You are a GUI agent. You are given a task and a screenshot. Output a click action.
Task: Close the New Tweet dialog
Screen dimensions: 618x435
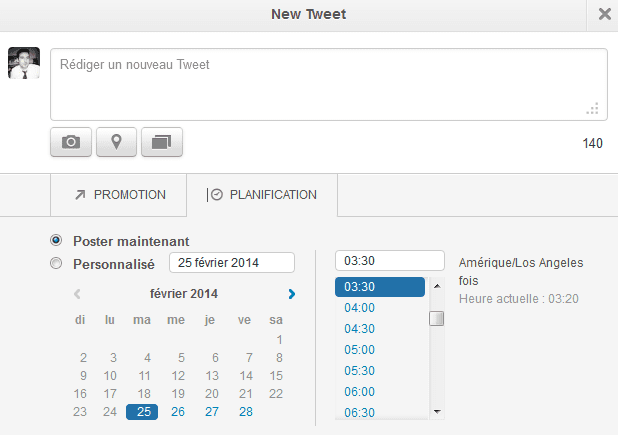(604, 15)
